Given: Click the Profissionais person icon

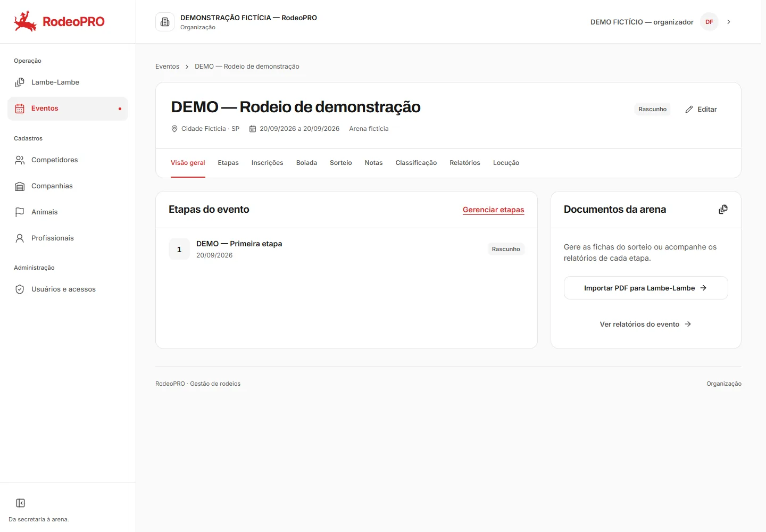Looking at the screenshot, I should point(20,238).
